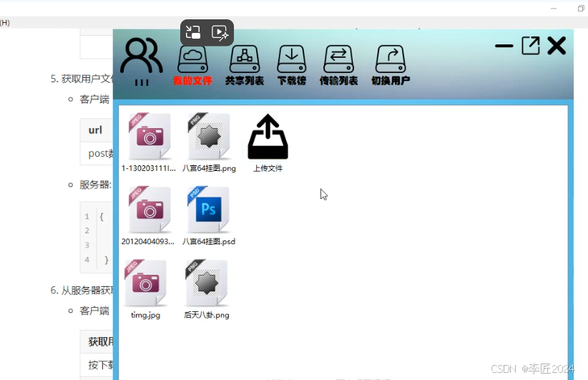Viewport: 588px width, 380px height.
Task: Click the url cell in background document
Action: tap(95, 130)
